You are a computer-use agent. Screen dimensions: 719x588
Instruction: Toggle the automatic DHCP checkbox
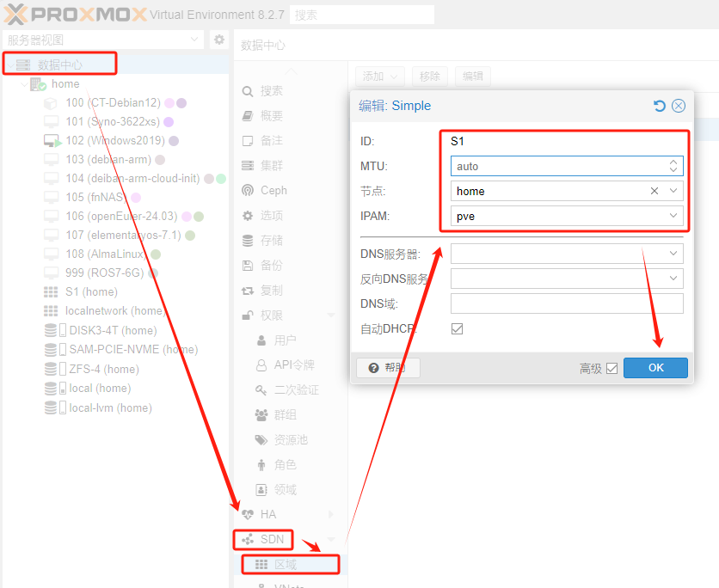coord(457,328)
